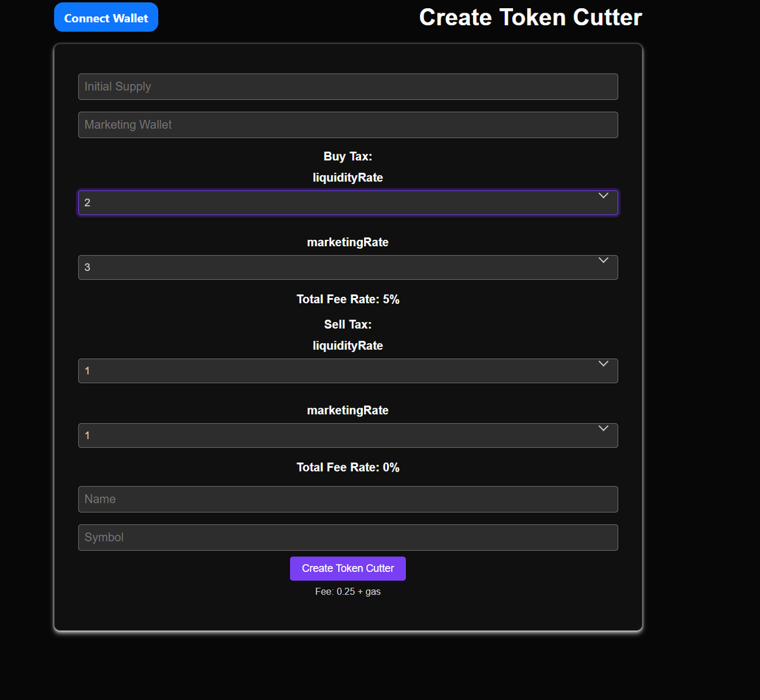Click 'Total Fee Rate: 5%' text
Viewport: 760px width, 700px height.
click(x=348, y=299)
